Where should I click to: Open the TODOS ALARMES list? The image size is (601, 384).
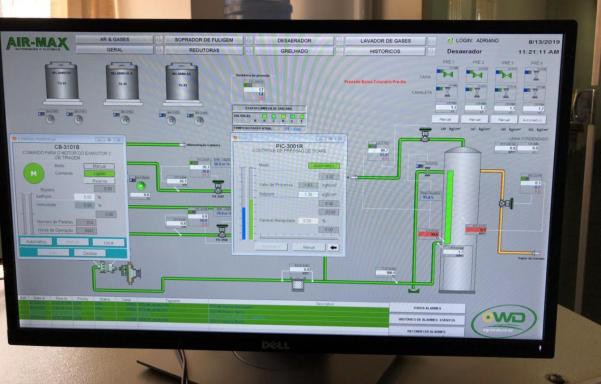pyautogui.click(x=427, y=309)
